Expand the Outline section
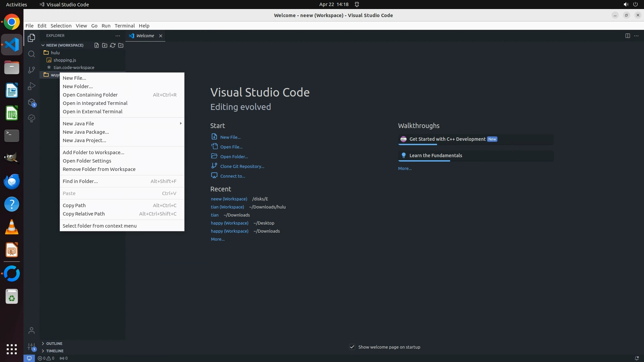This screenshot has height=362, width=644. click(x=54, y=344)
